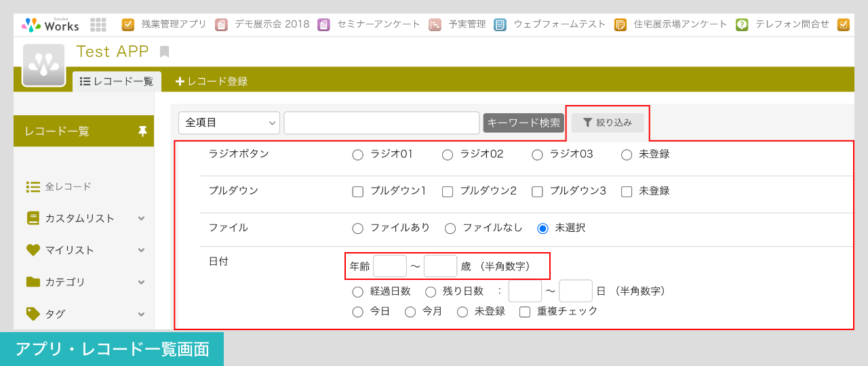868x366 pixels.
Task: Click the 全レコード list icon
Action: [x=33, y=186]
